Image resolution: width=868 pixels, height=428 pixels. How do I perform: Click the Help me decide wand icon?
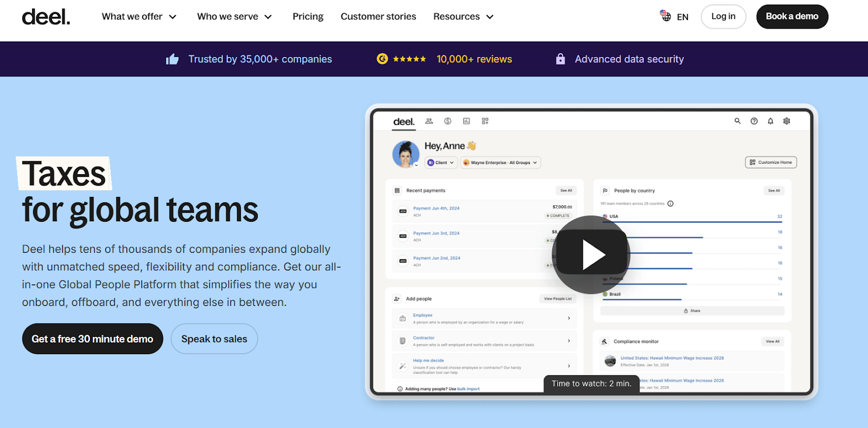pyautogui.click(x=403, y=366)
